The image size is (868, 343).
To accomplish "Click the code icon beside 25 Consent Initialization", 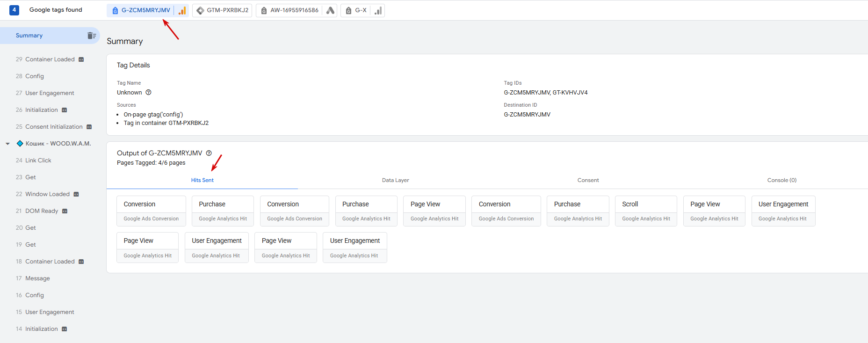I will (x=89, y=127).
